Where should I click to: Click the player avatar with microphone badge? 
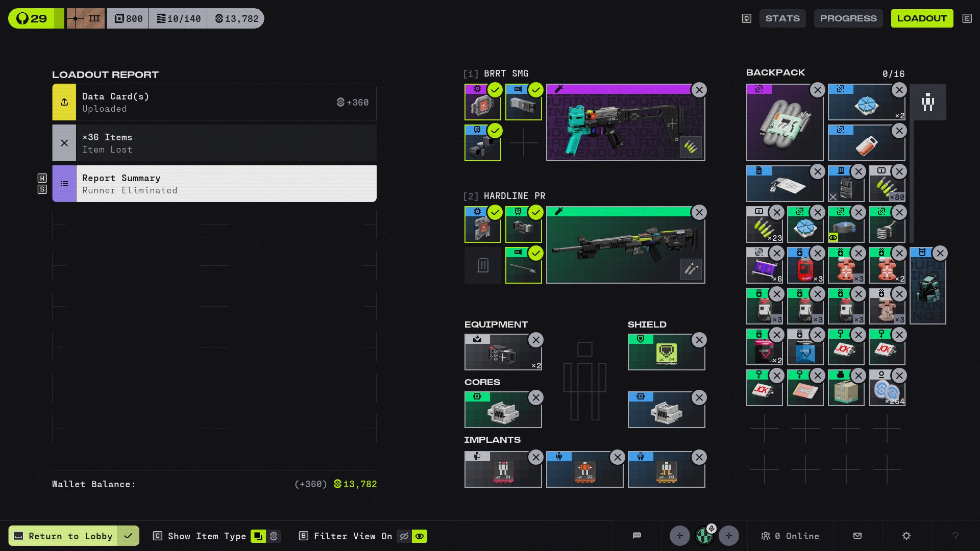(x=704, y=536)
